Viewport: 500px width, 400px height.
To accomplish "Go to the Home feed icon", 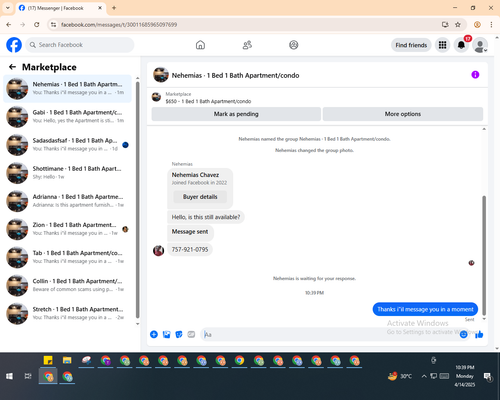I will (x=200, y=45).
